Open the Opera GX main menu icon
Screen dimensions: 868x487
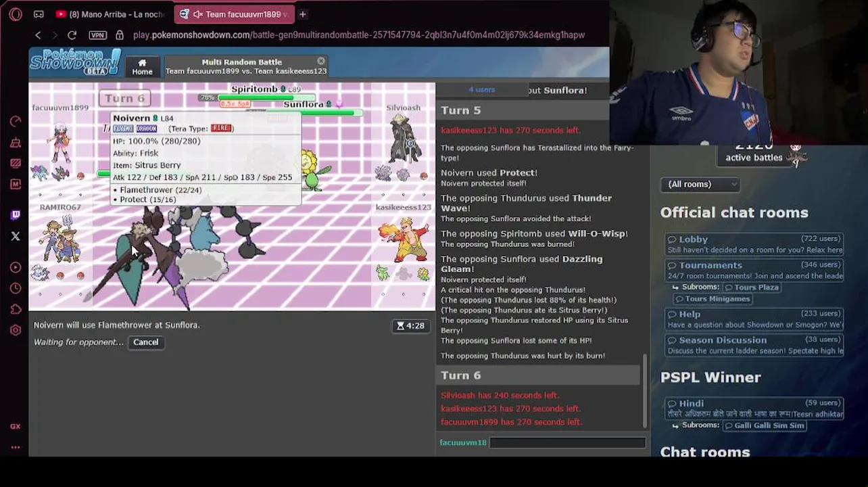[x=16, y=14]
